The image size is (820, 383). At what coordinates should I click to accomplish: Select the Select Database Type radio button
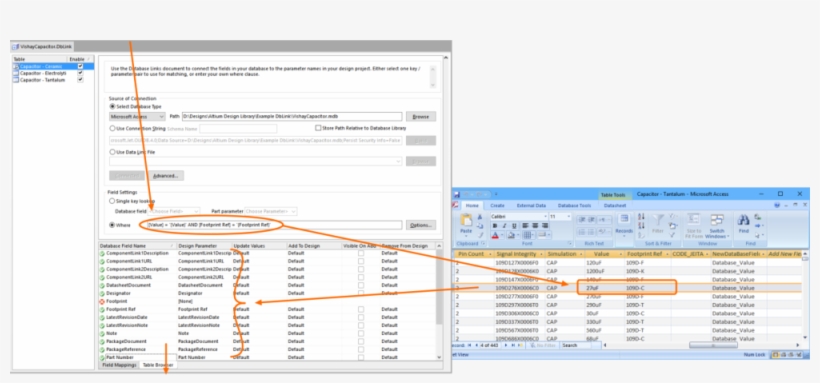[112, 107]
